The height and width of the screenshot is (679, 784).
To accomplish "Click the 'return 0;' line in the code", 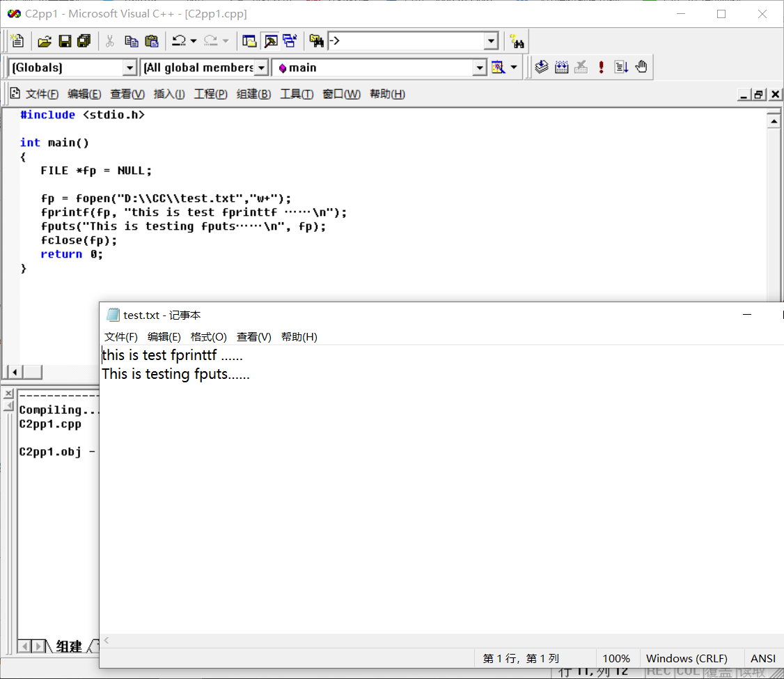I will pyautogui.click(x=72, y=254).
